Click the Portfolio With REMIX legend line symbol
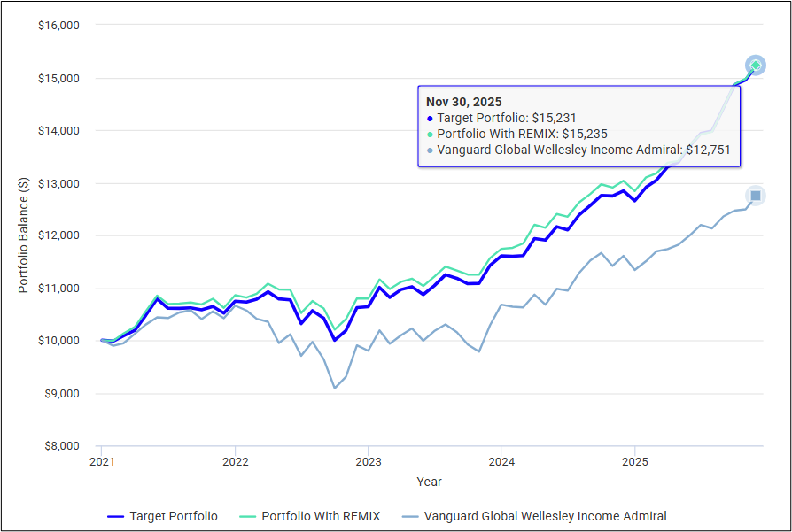 coord(246,516)
